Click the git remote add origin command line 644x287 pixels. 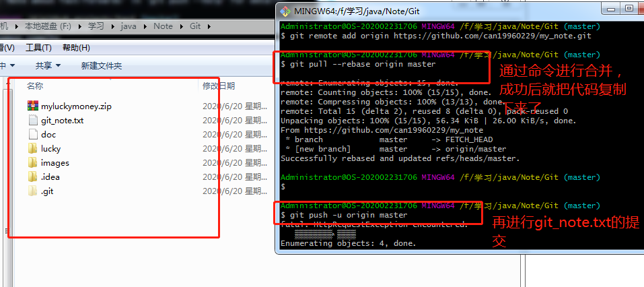tap(436, 36)
